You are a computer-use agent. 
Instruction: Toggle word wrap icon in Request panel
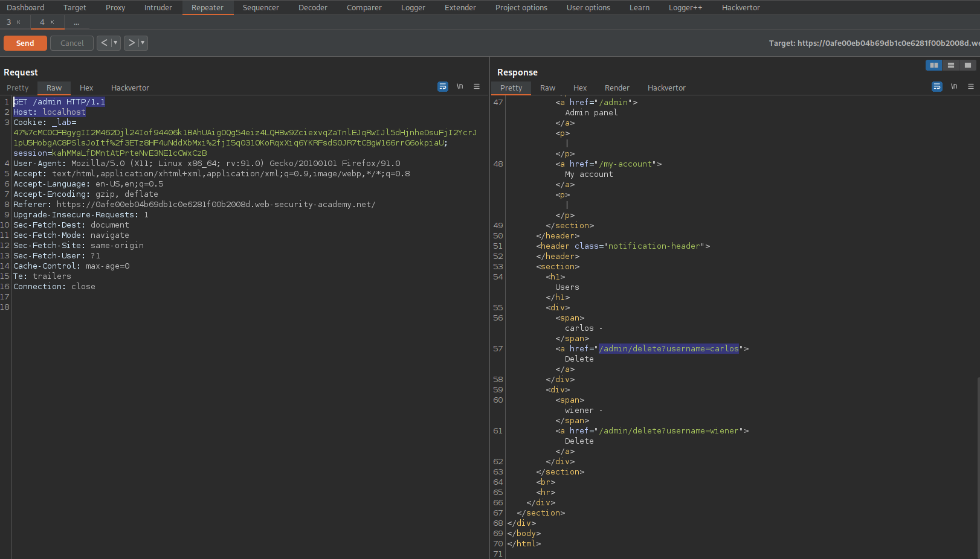pos(443,87)
